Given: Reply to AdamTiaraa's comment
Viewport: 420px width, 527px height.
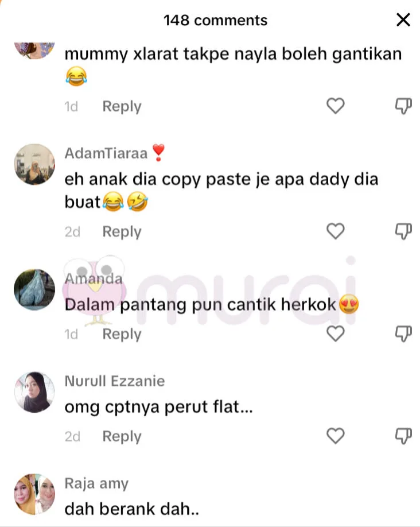Looking at the screenshot, I should point(122,232).
